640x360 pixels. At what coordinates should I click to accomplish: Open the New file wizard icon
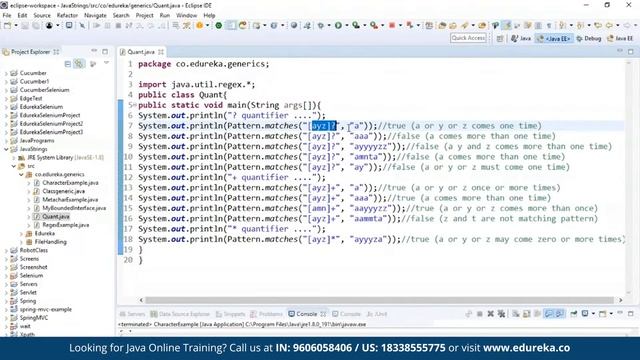coord(7,25)
